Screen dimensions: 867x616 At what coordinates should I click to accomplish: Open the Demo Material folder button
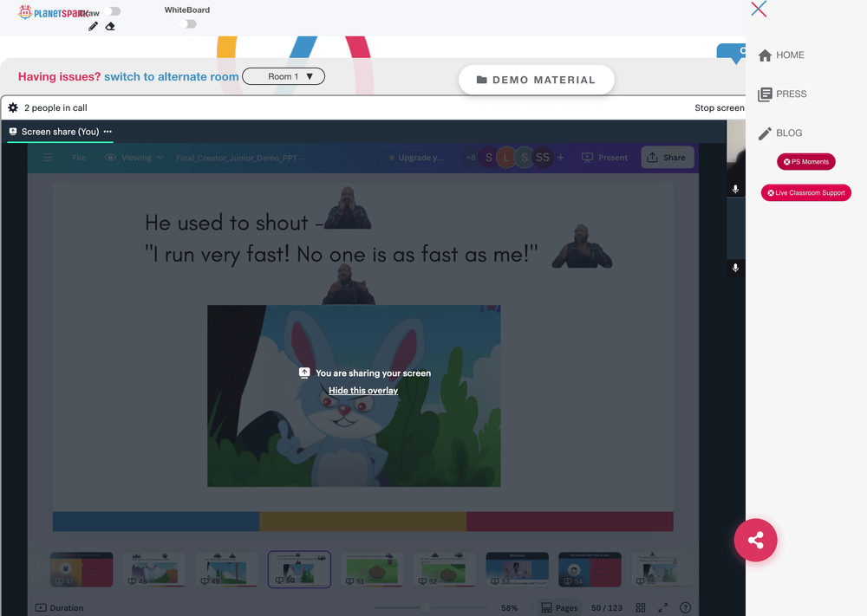coord(537,80)
